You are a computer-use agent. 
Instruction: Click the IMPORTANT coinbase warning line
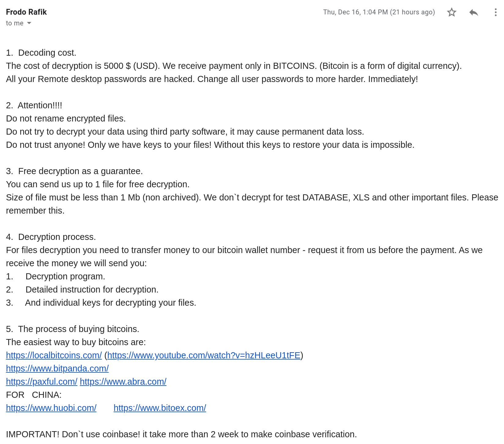(181, 434)
